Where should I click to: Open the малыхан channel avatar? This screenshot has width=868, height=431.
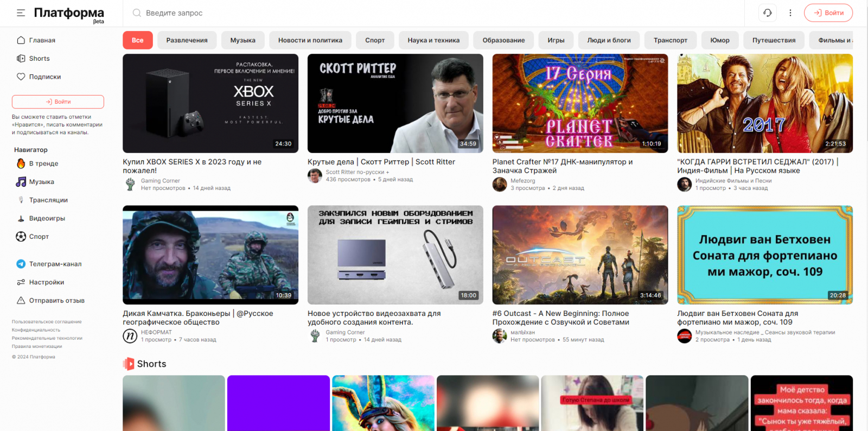pyautogui.click(x=500, y=336)
